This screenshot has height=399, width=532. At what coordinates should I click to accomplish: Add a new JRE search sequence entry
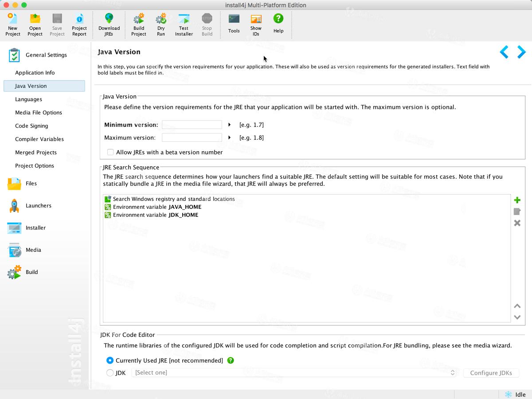pos(517,200)
